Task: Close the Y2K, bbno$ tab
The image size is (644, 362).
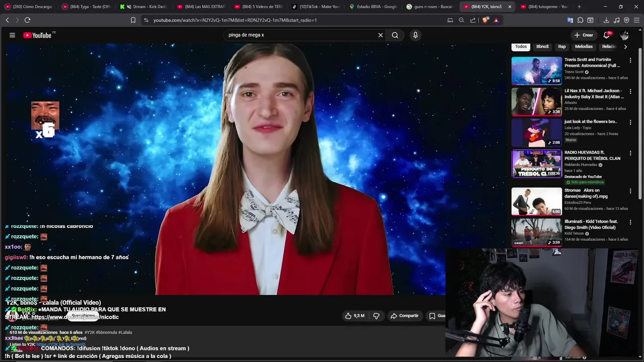Action: (x=510, y=7)
